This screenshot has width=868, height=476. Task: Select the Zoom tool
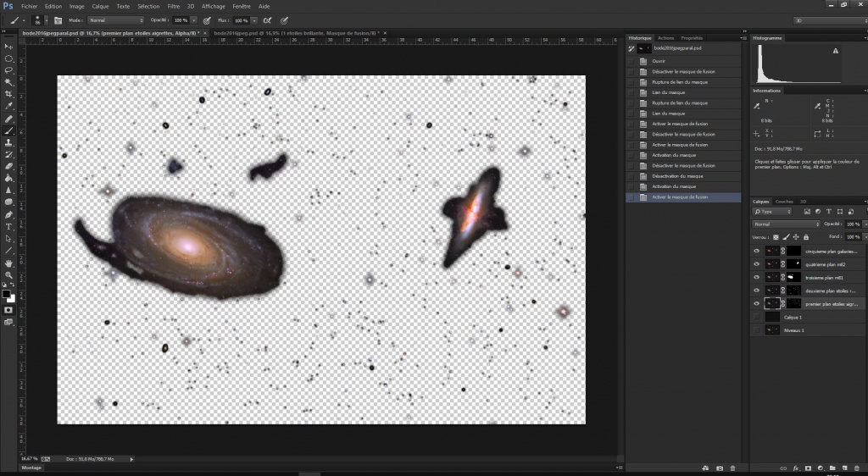point(8,274)
